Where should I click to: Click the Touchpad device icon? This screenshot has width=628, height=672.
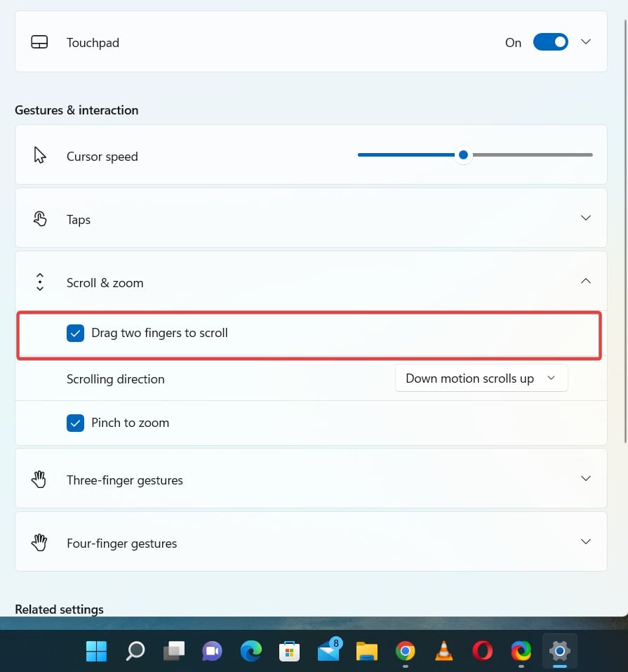(x=39, y=41)
